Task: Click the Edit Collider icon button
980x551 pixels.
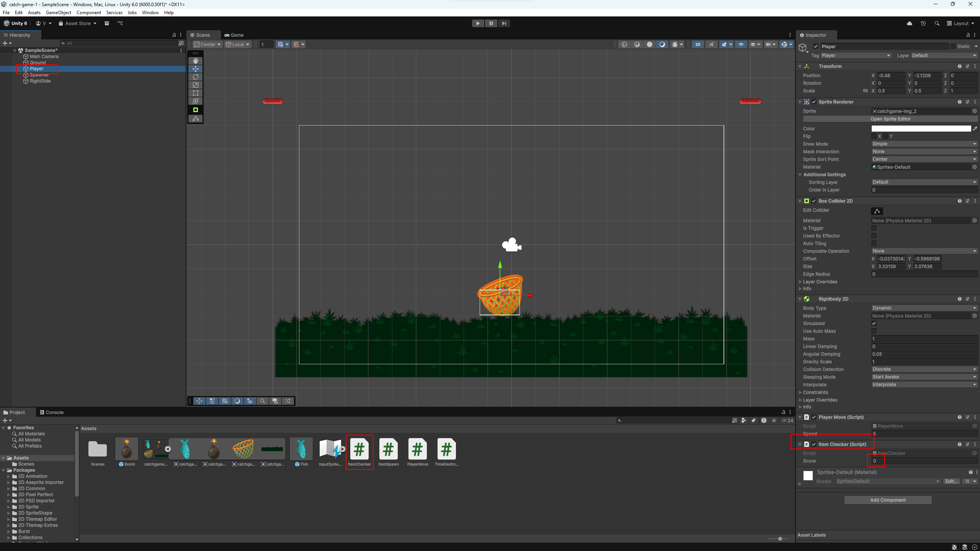Action: tap(877, 211)
